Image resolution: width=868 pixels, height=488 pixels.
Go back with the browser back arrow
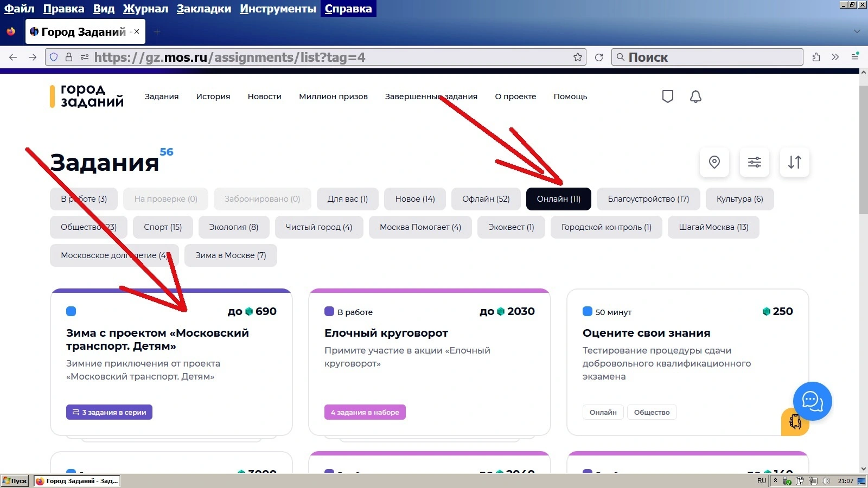point(13,57)
